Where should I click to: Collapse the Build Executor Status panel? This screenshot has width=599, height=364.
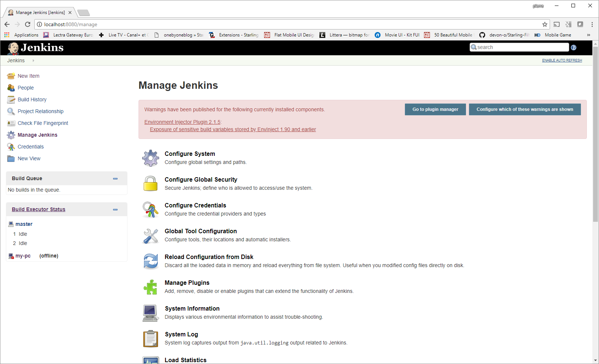pos(115,210)
